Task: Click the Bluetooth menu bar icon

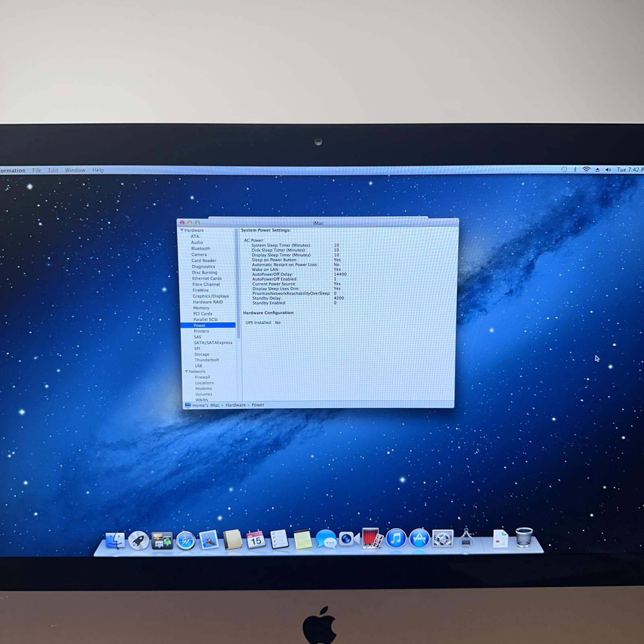Action: click(x=575, y=170)
